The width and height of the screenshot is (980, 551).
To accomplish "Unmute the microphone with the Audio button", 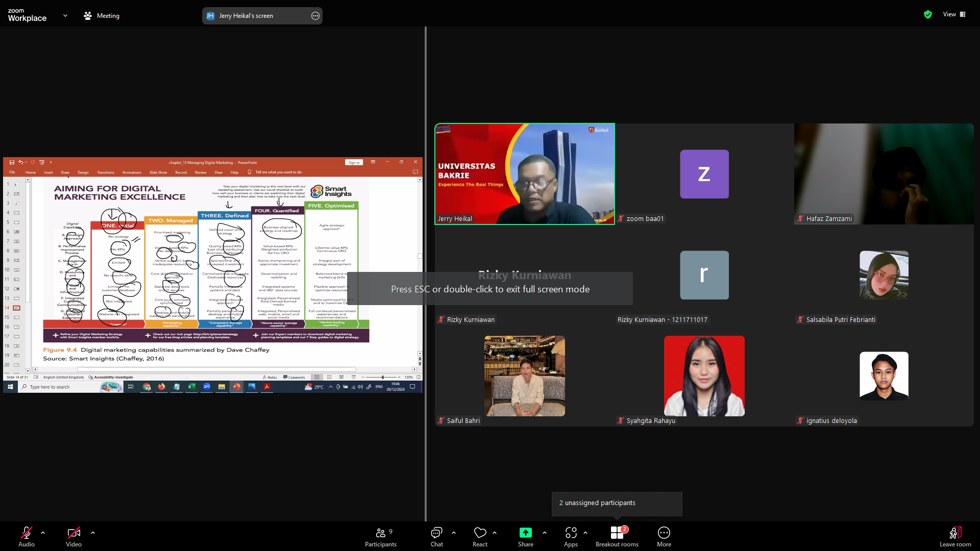I will (27, 537).
